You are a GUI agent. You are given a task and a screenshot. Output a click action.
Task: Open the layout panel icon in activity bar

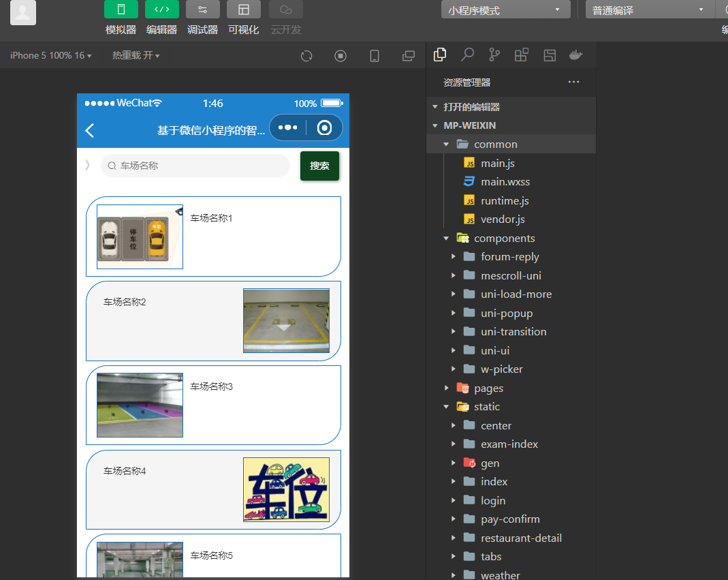click(x=550, y=55)
